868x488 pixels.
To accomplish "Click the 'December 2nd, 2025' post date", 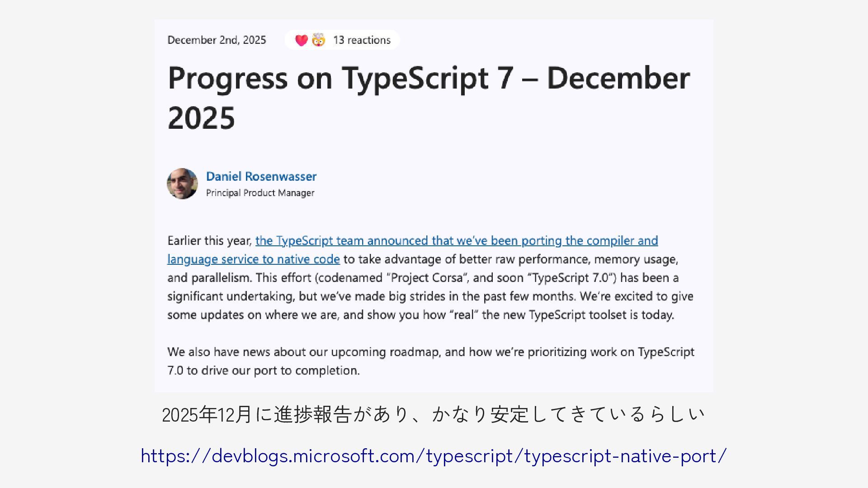I will [217, 40].
